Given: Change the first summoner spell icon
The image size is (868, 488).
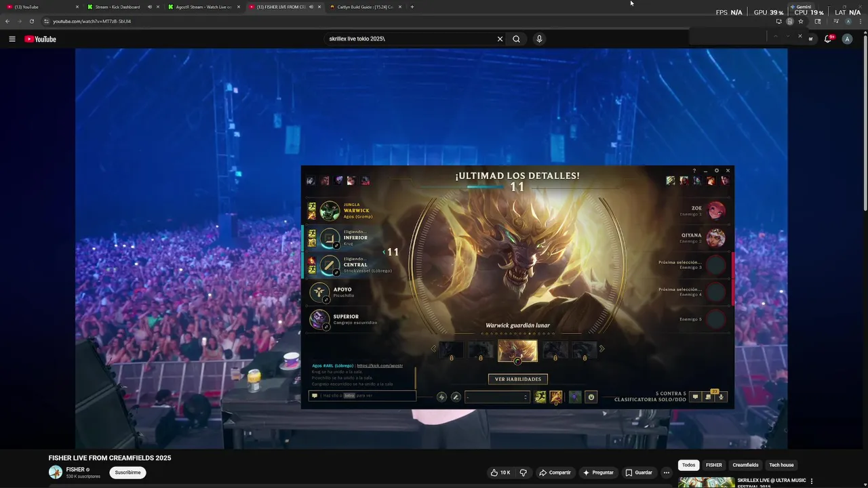Looking at the screenshot, I should pos(540,397).
